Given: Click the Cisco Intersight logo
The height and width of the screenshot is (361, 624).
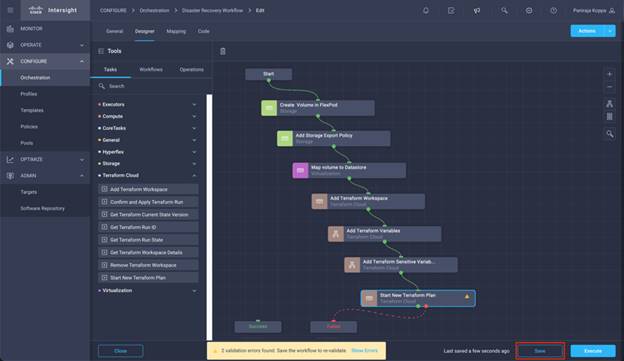Looking at the screenshot, I should (x=54, y=10).
